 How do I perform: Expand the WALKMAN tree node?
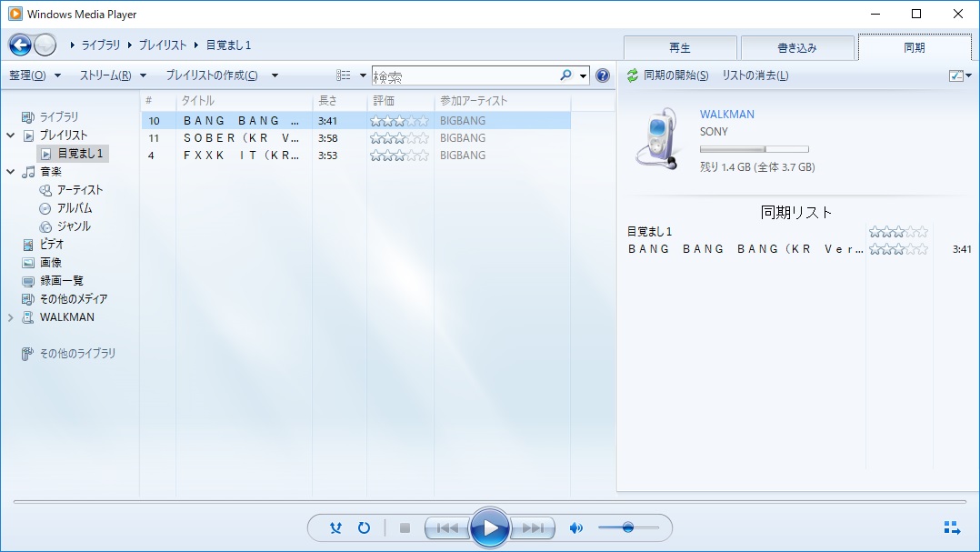(11, 317)
